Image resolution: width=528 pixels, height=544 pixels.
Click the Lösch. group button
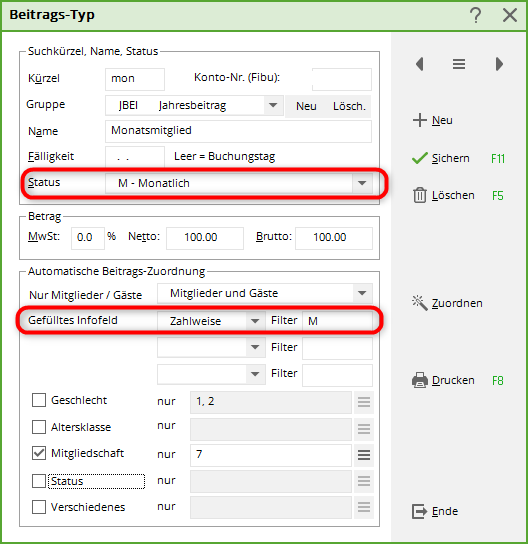[x=349, y=106]
